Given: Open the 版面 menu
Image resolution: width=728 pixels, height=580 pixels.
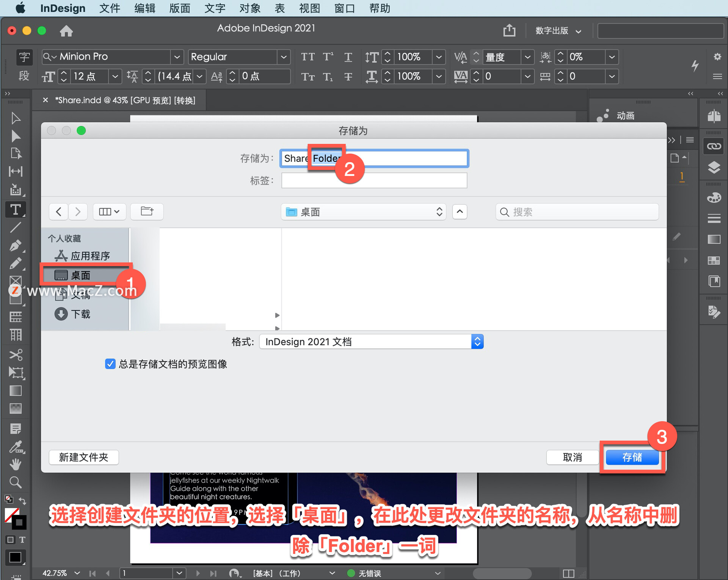Looking at the screenshot, I should (179, 8).
